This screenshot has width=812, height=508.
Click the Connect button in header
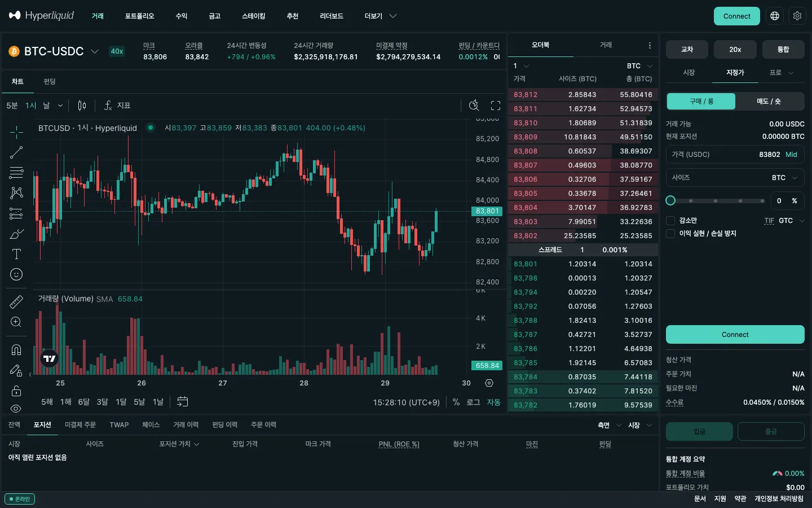[736, 16]
